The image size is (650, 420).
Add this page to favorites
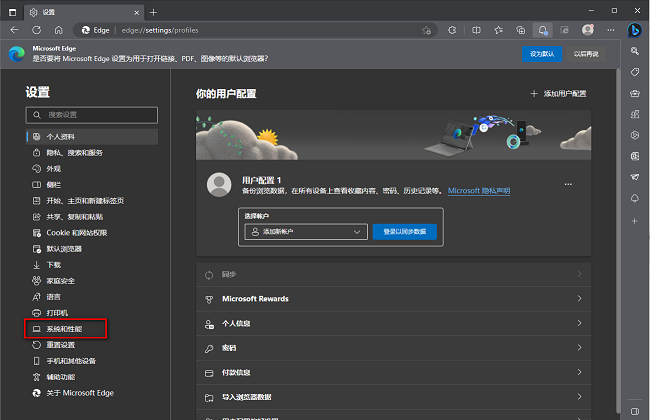point(426,30)
